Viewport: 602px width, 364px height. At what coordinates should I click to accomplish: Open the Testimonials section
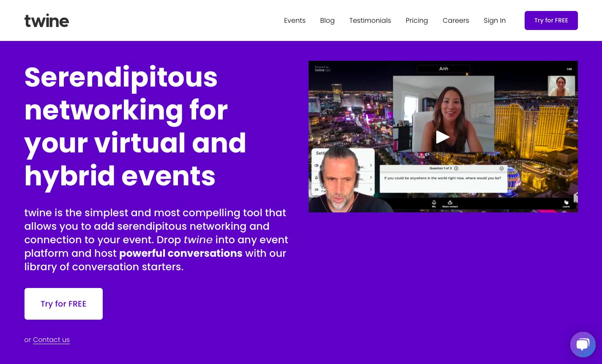point(370,20)
